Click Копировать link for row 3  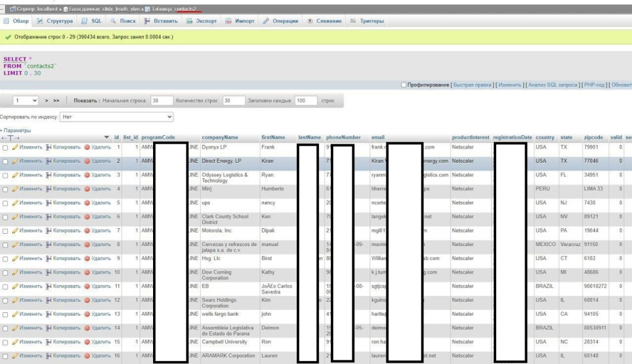click(67, 175)
